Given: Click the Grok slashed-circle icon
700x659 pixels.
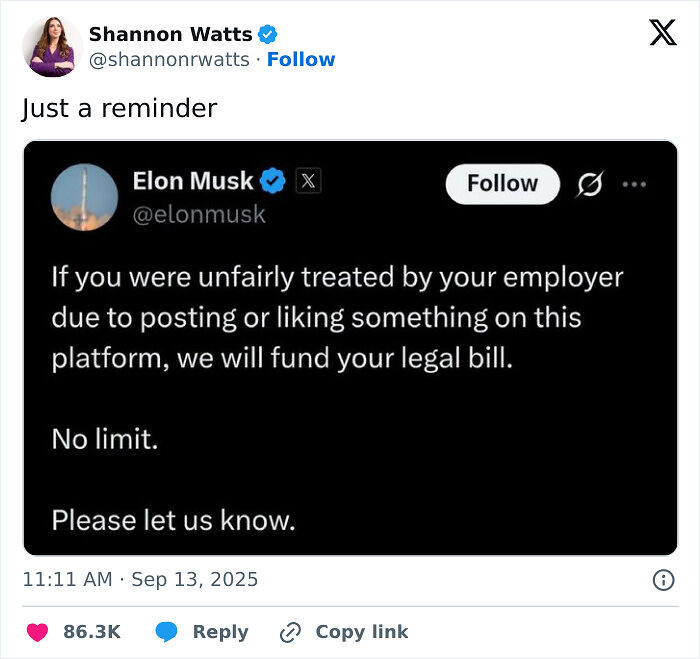Looking at the screenshot, I should [590, 184].
